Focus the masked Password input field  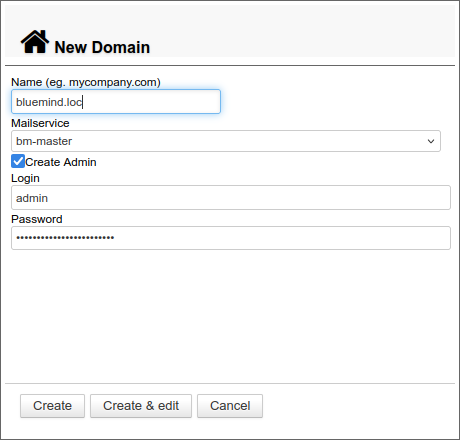[x=231, y=238]
